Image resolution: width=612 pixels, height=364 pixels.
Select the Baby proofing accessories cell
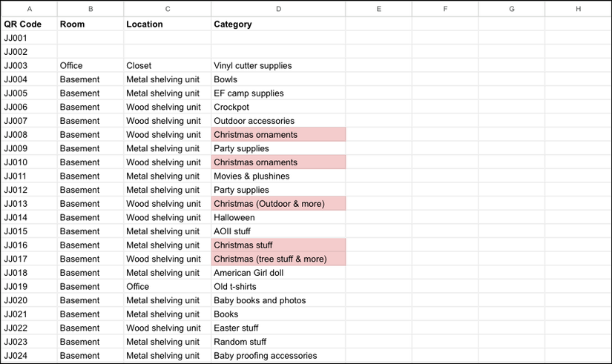pos(278,356)
